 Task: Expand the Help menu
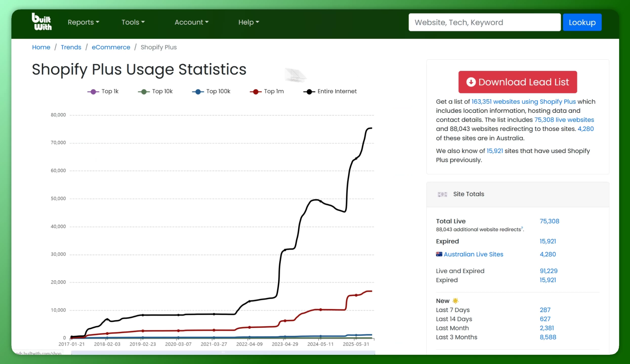click(x=249, y=22)
